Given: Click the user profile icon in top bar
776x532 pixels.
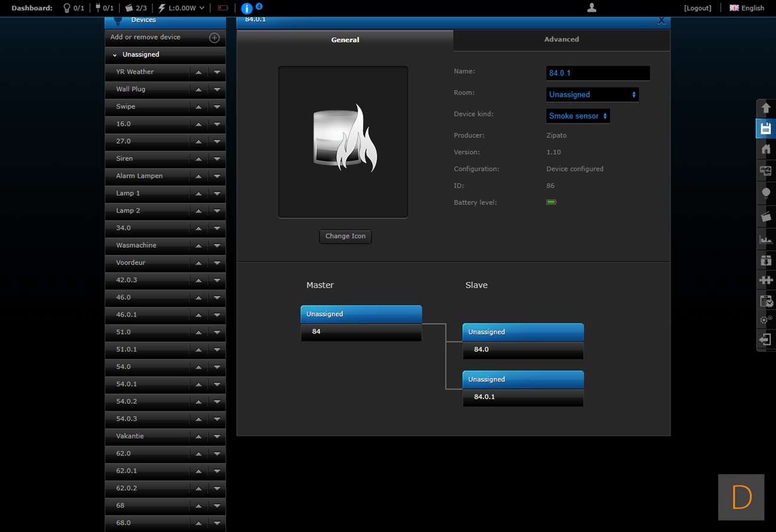Looking at the screenshot, I should click(592, 8).
